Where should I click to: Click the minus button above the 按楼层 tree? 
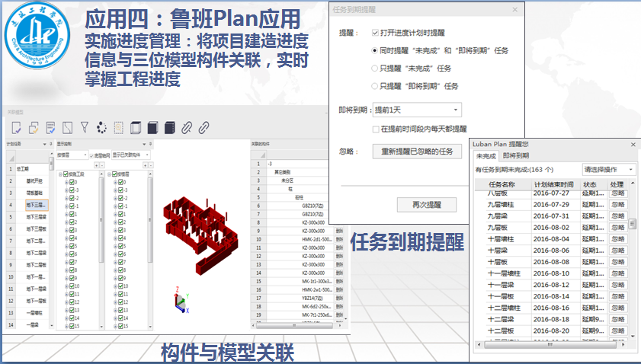pyautogui.click(x=150, y=165)
